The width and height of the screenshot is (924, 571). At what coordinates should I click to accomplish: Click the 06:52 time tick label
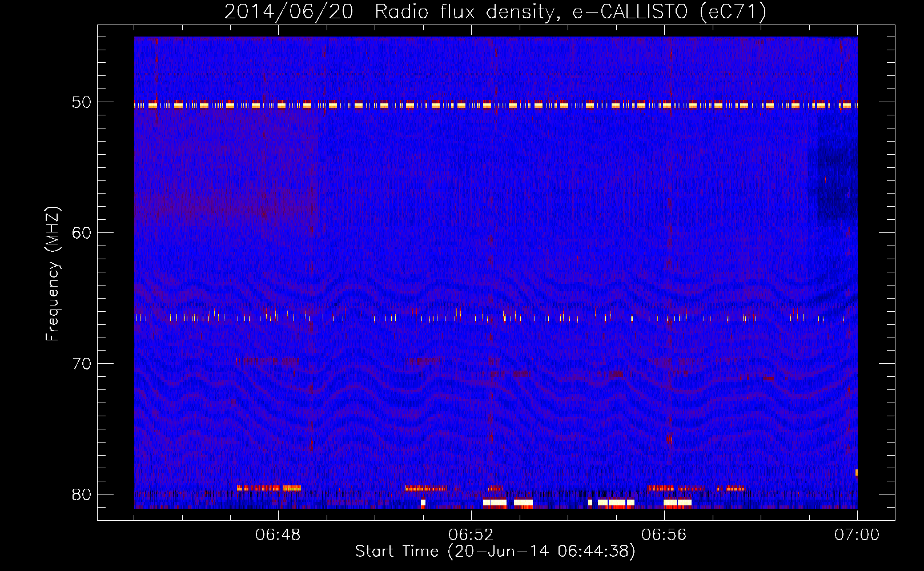pyautogui.click(x=471, y=535)
